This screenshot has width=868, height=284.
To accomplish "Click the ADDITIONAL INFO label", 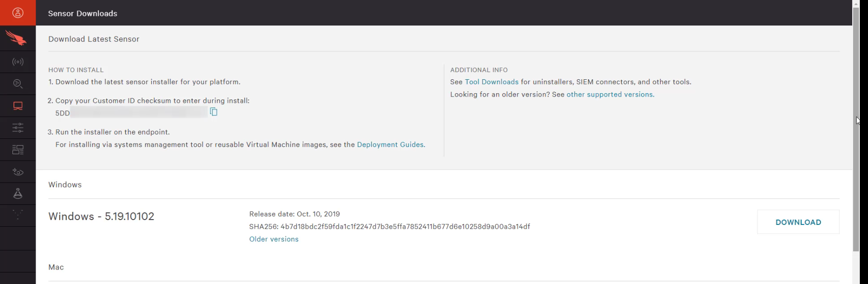I will [479, 70].
